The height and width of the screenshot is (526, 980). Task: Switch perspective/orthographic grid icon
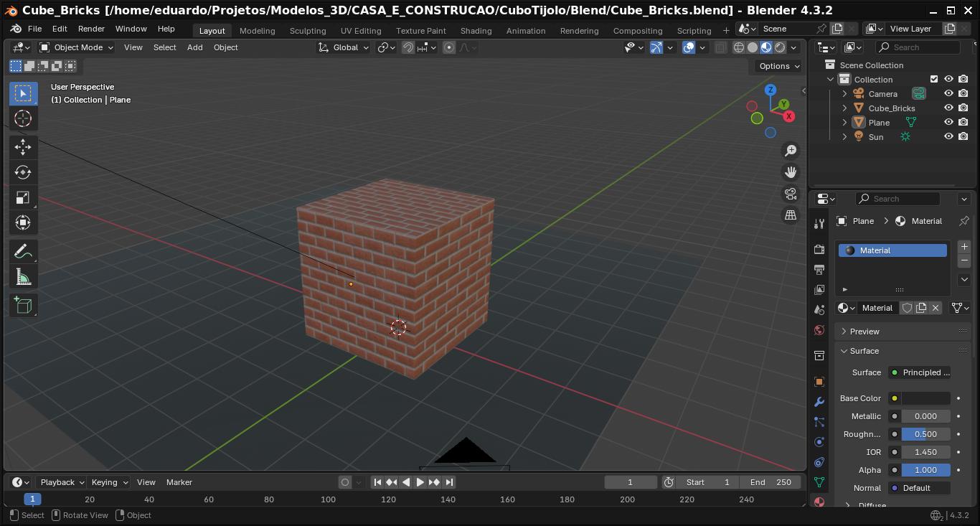point(791,215)
